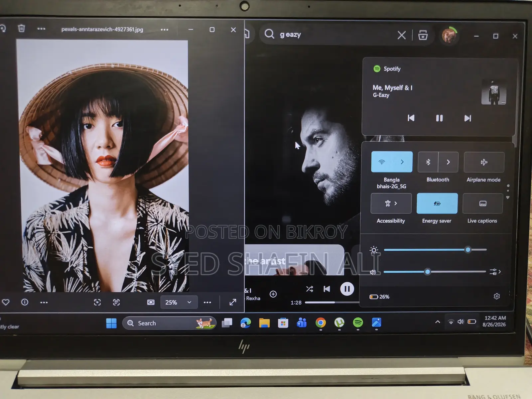Enable Live captions
Screen dimensions: 532x399
pyautogui.click(x=482, y=203)
